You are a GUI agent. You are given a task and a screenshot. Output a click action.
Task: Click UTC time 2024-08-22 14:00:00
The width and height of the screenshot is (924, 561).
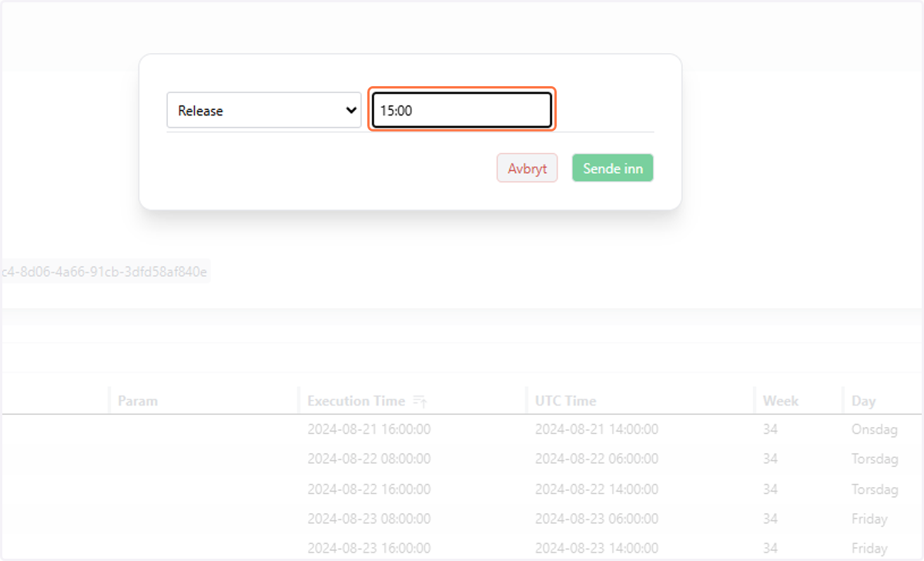[x=597, y=489]
